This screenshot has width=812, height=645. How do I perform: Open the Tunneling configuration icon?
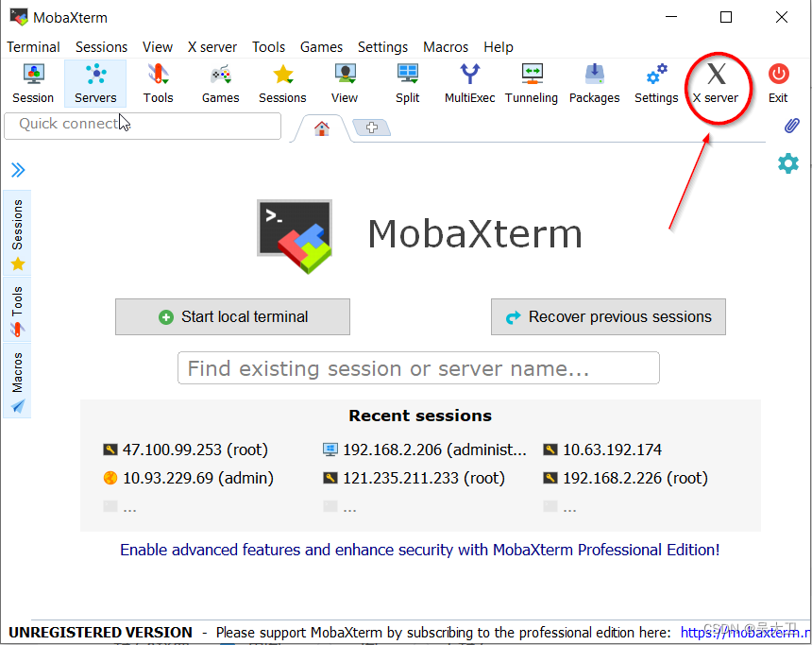click(532, 83)
